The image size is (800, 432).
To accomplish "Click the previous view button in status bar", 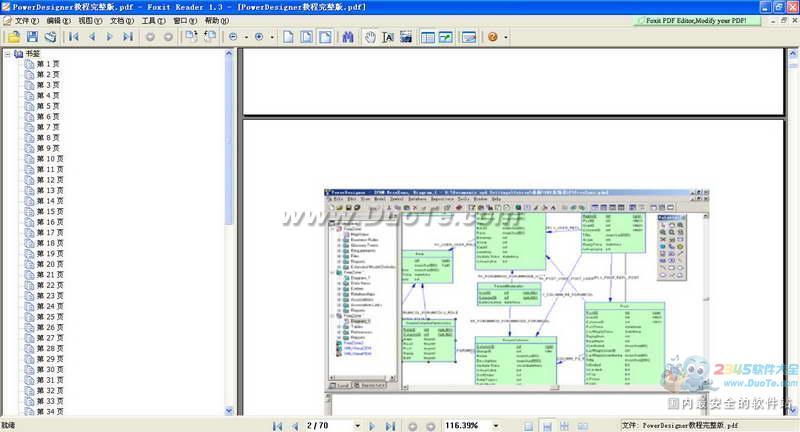I will tap(412, 426).
